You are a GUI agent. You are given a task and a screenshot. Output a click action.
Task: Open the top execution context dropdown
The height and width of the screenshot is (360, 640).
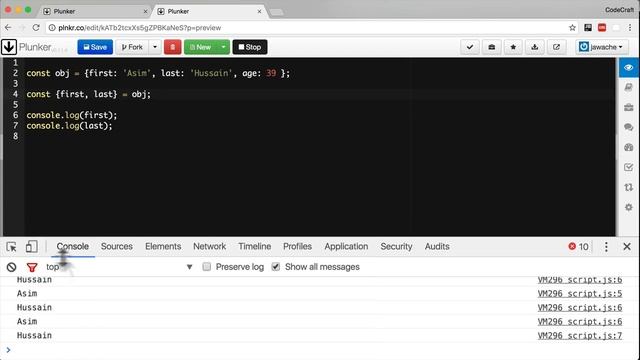point(119,267)
